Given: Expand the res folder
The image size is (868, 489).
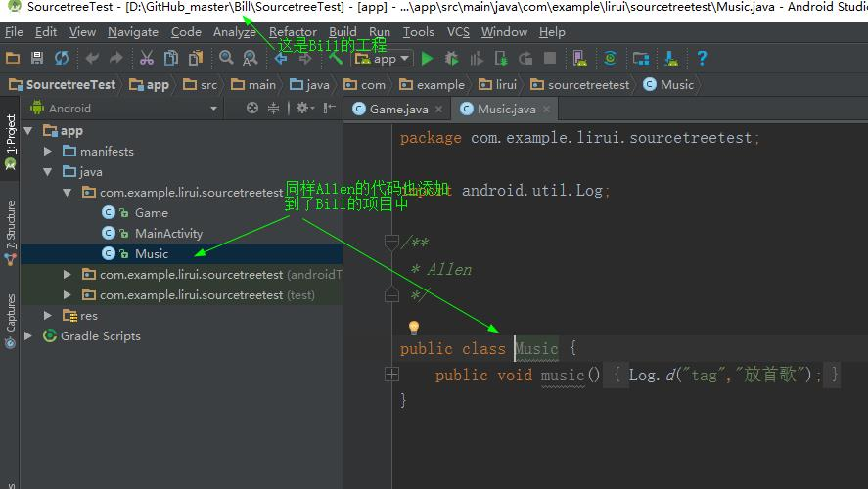Looking at the screenshot, I should coord(48,315).
